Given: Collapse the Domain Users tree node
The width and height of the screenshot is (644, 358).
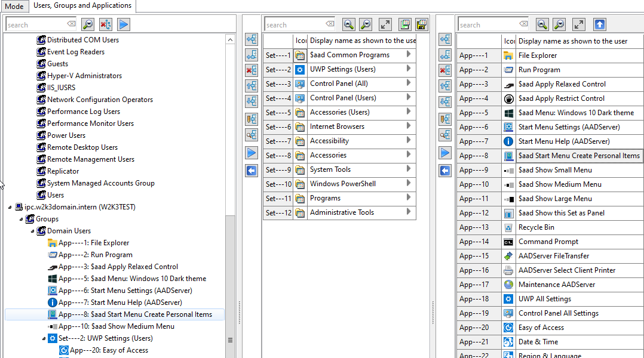Looking at the screenshot, I should coord(32,231).
